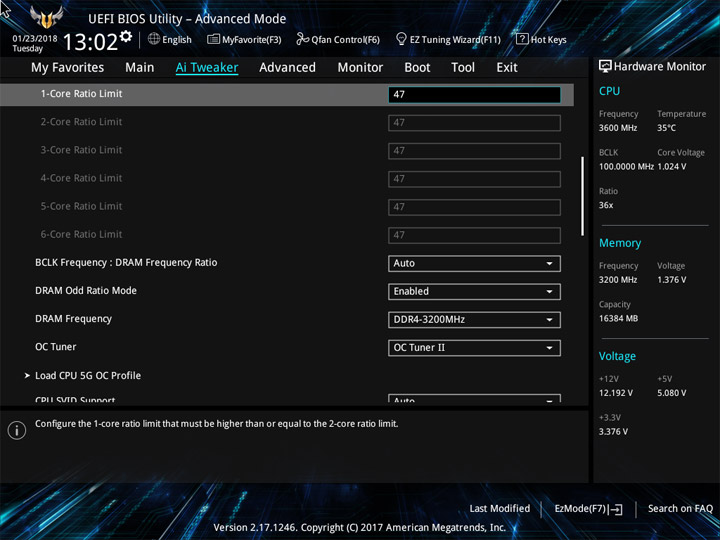Image resolution: width=720 pixels, height=540 pixels.
Task: Click the Memory section heading
Action: [x=620, y=243]
